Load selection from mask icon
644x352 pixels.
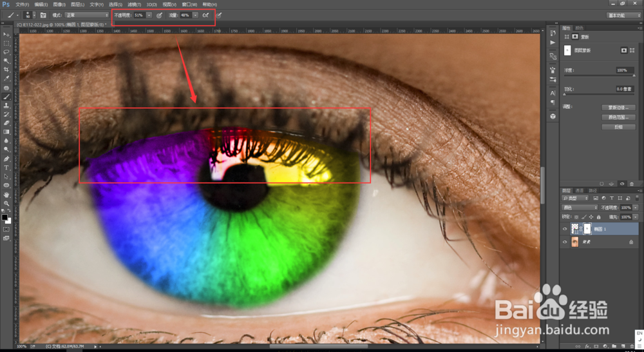click(601, 184)
